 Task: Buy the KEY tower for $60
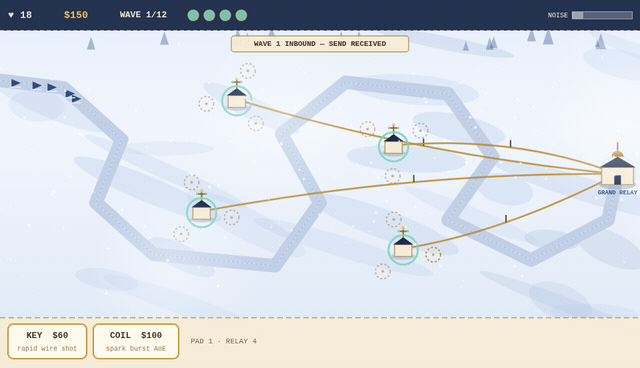pos(47,341)
